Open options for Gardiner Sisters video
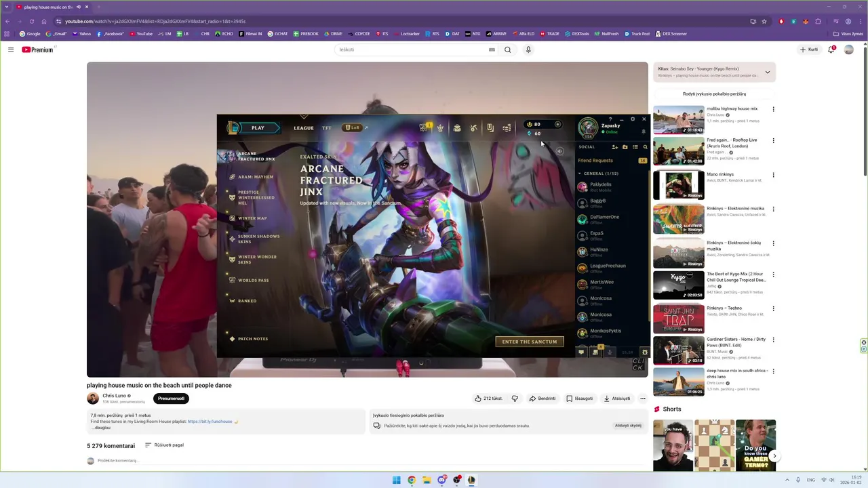868x488 pixels. [773, 340]
